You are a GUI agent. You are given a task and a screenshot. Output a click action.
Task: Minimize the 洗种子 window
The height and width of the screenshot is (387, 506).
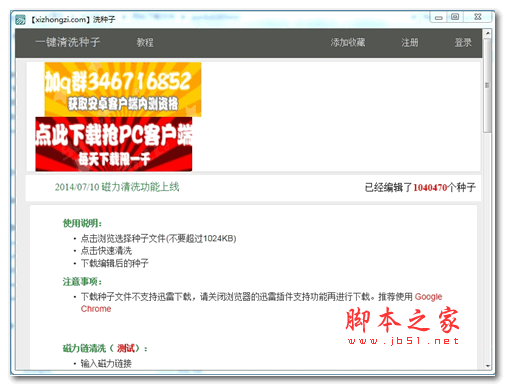pos(439,17)
